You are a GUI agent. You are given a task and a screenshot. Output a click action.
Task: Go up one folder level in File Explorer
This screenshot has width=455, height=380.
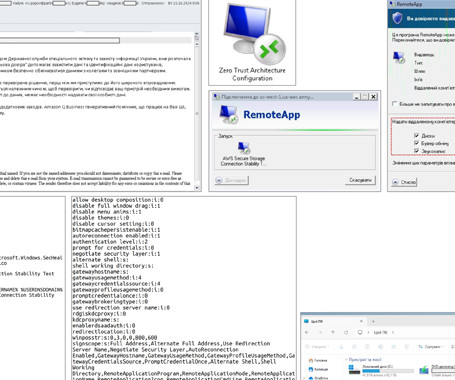333,332
